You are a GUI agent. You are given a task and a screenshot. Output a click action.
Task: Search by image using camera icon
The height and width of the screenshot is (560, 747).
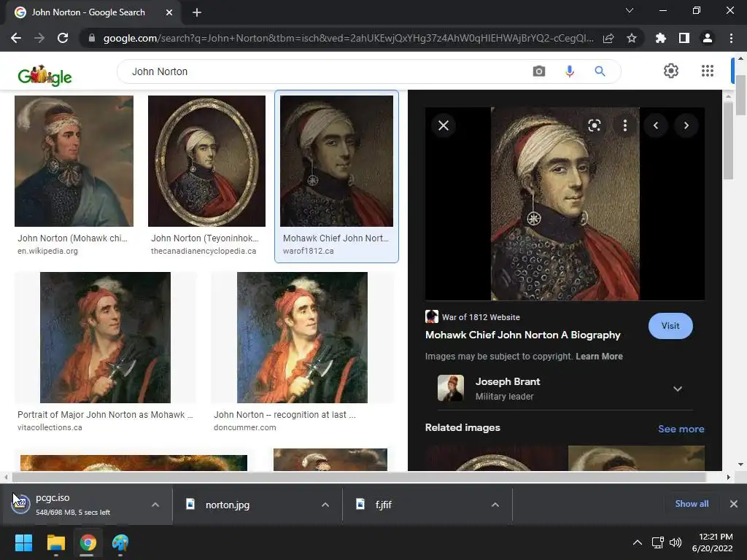click(x=539, y=71)
